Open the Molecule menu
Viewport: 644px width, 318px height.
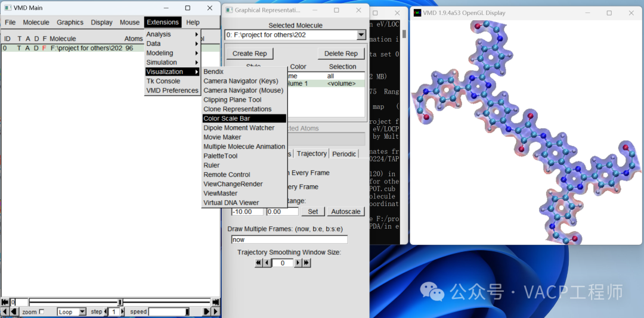[x=36, y=22]
